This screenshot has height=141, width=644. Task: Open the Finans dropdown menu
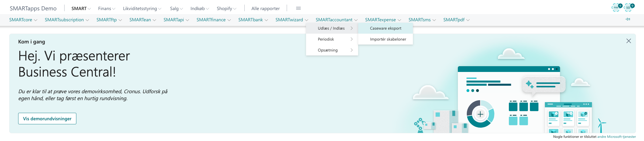[x=106, y=9]
